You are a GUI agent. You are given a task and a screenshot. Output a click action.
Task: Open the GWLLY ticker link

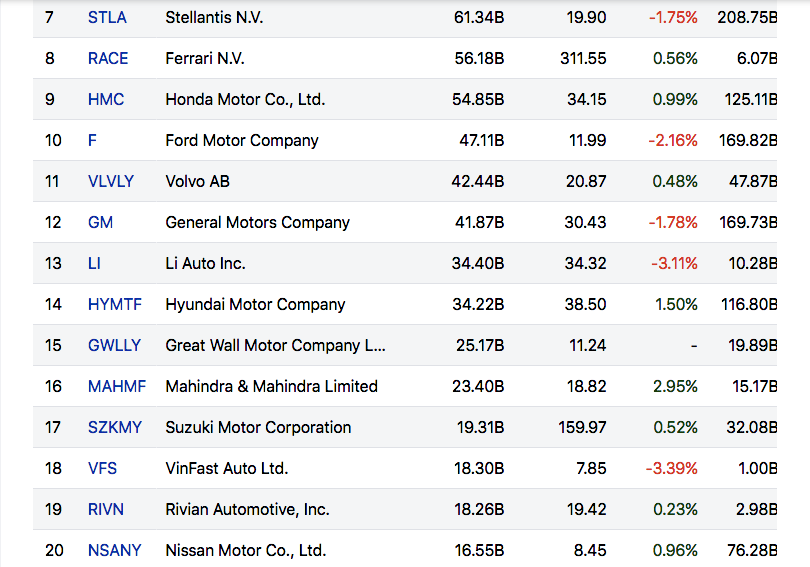point(114,346)
